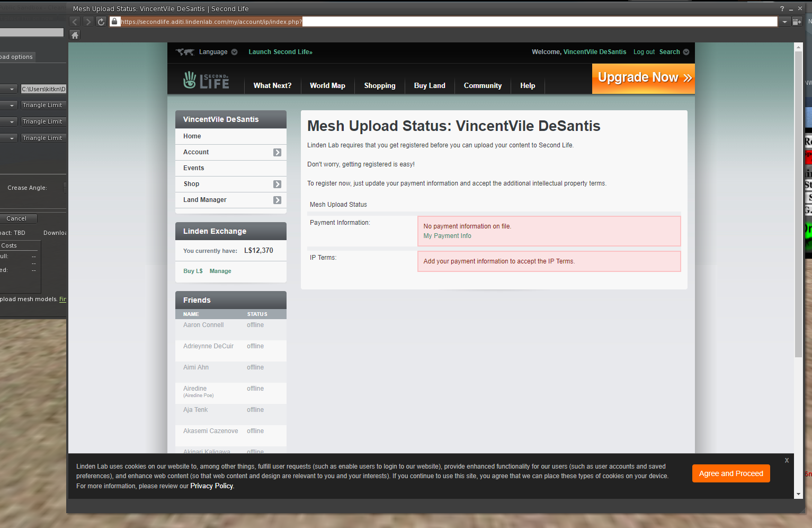Expand the Account submenu arrow

click(277, 152)
